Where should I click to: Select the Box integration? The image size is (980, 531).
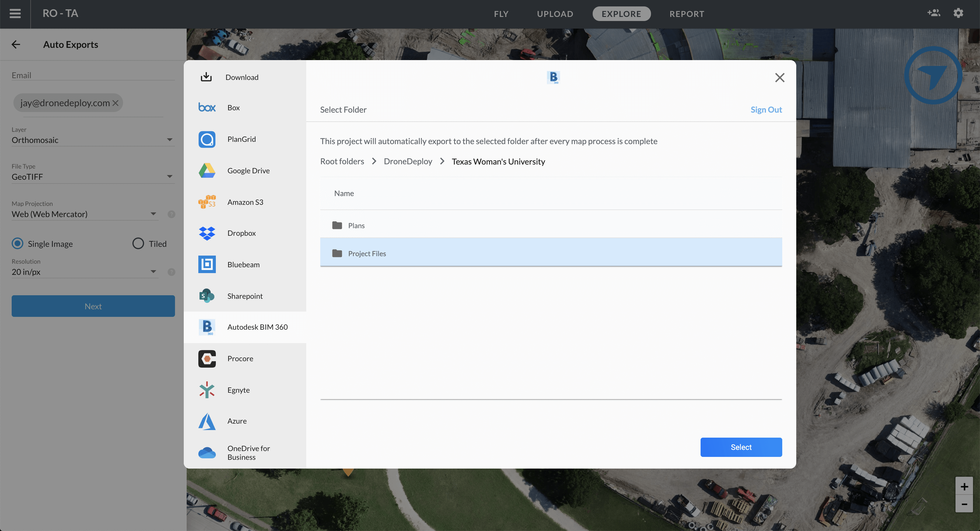coord(245,108)
